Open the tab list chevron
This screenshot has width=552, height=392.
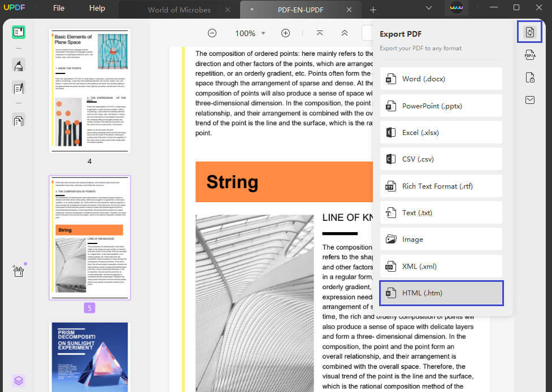428,8
